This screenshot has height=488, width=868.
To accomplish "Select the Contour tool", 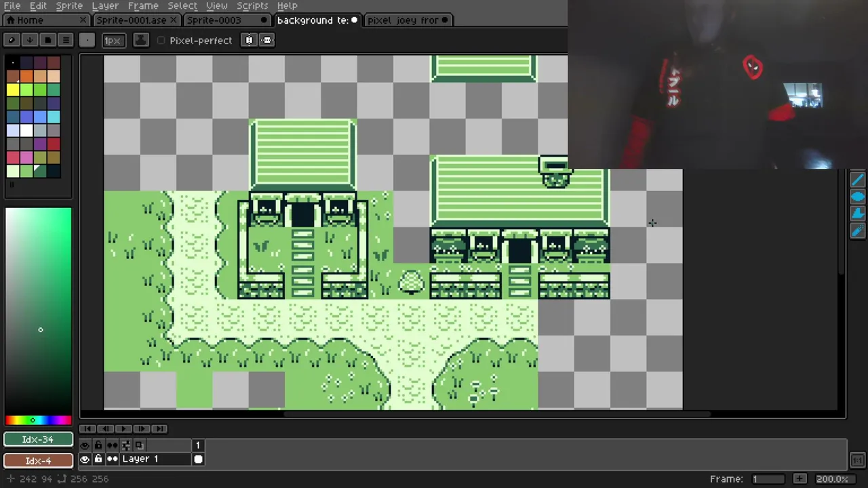I will coord(858,214).
